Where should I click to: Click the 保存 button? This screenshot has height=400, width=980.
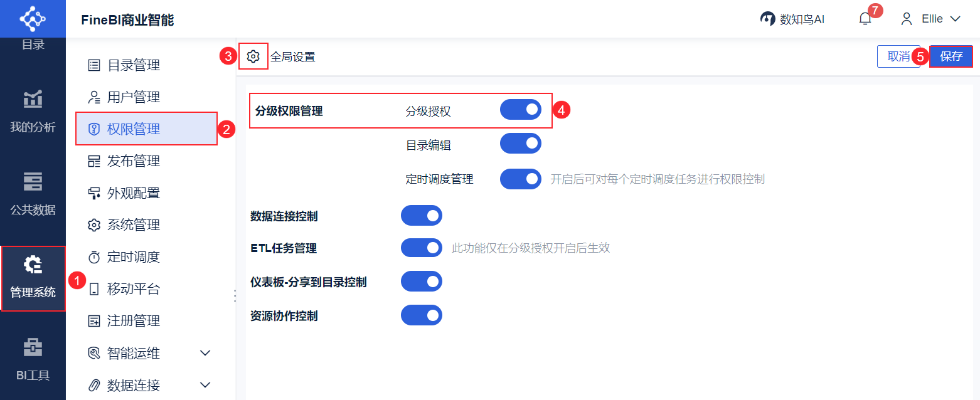pos(951,56)
